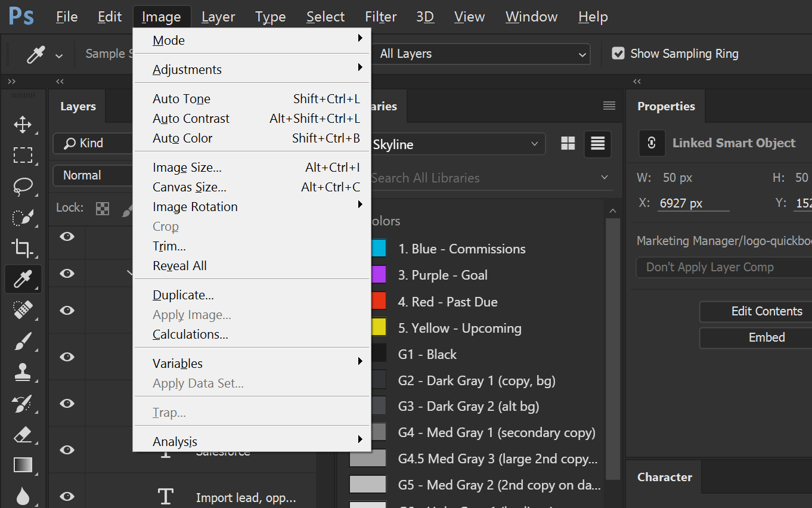The height and width of the screenshot is (508, 812).
Task: Select the Brush tool
Action: click(x=23, y=341)
